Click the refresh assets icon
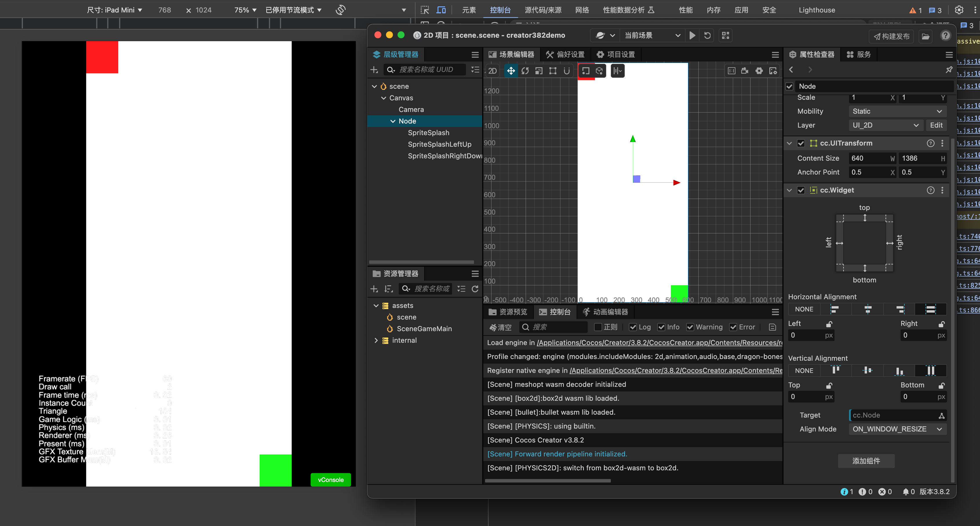The height and width of the screenshot is (526, 980). point(475,289)
